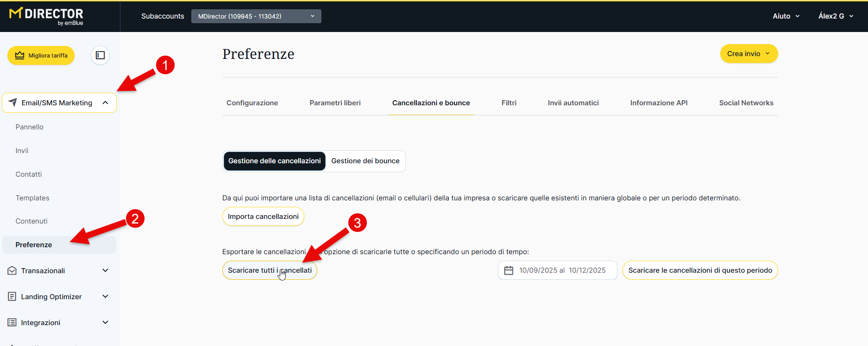Switch to Gestione dei bounce view
868x346 pixels.
365,161
